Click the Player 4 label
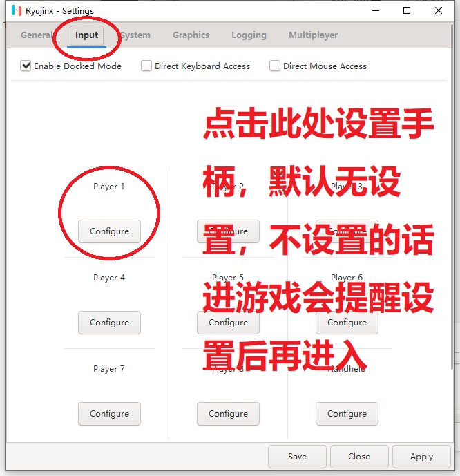Image resolution: width=460 pixels, height=476 pixels. (x=109, y=278)
